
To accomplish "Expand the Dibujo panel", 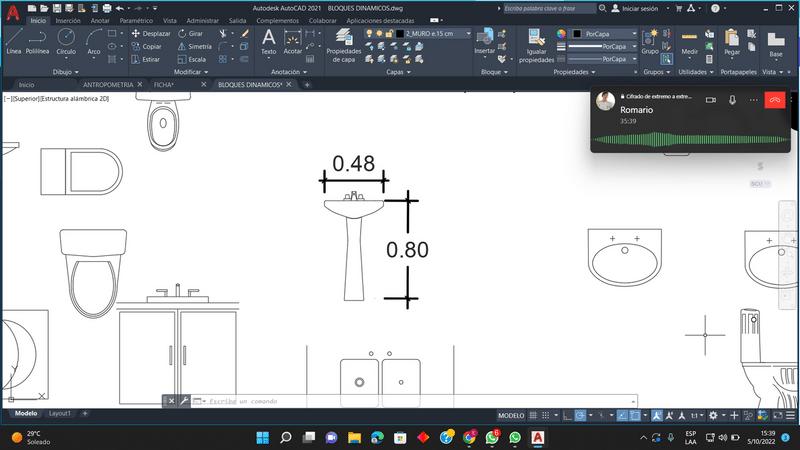I will pos(65,72).
